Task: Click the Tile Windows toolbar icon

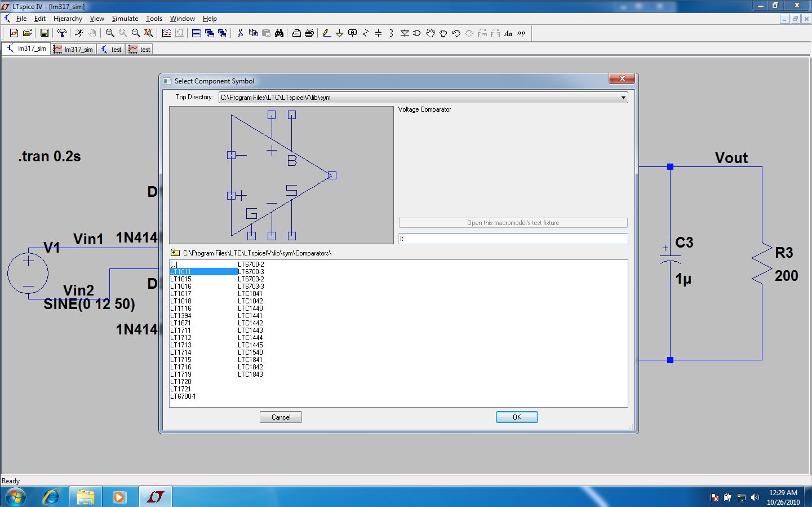Action: [x=197, y=33]
